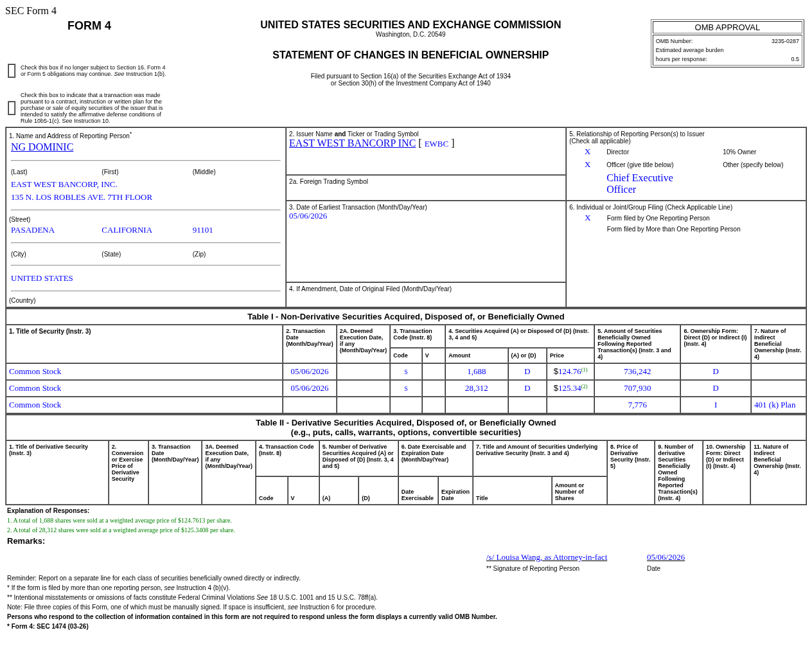Image resolution: width=812 pixels, height=646 pixels.
Task: Click the Table I section heading
Action: (x=406, y=317)
